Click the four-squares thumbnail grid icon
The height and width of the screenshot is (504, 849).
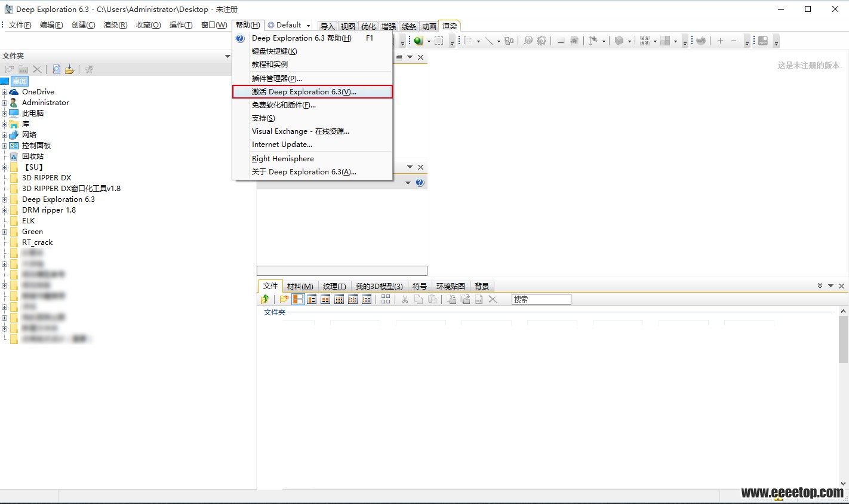386,299
